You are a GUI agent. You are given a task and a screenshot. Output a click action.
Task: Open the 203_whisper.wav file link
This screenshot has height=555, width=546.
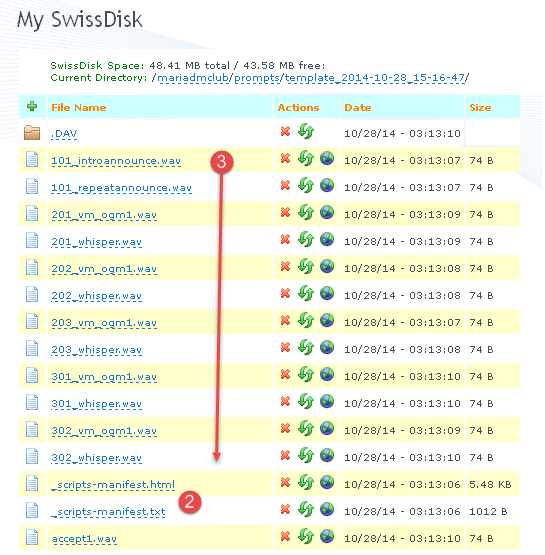(x=97, y=350)
